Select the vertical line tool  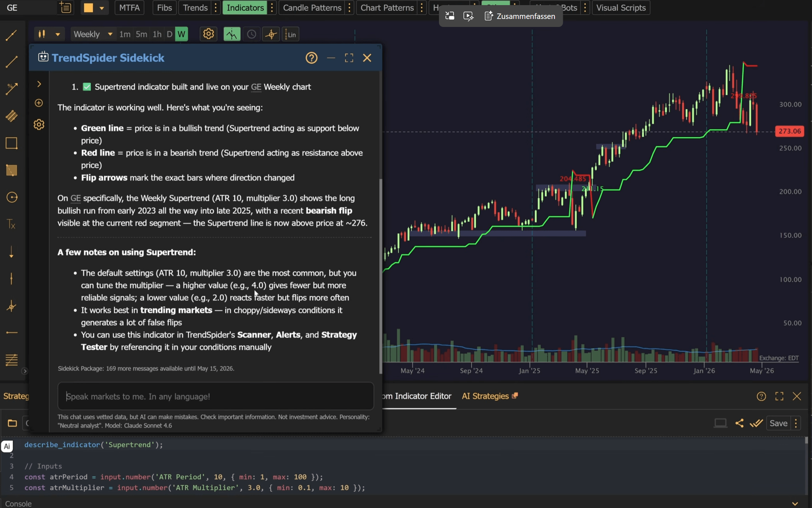coord(11,279)
